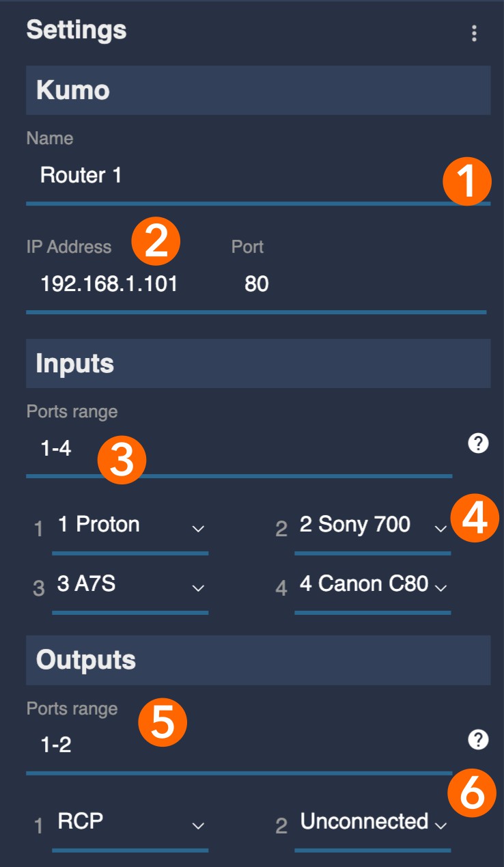Expand the input 3 A7S dropdown
The height and width of the screenshot is (867, 504).
(130, 586)
